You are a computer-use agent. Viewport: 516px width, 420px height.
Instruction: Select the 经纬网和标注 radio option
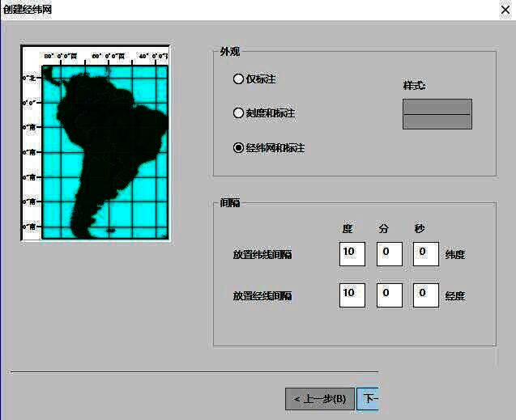[x=238, y=148]
